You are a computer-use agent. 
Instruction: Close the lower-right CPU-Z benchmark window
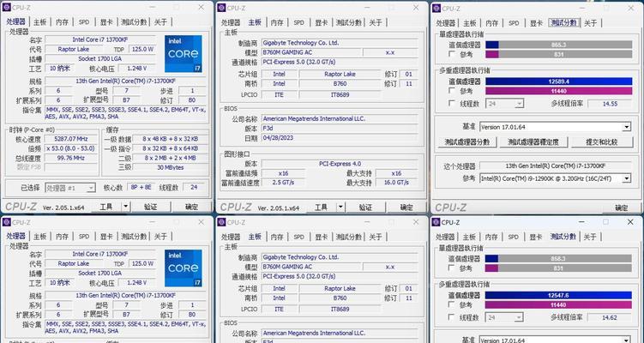click(x=630, y=222)
